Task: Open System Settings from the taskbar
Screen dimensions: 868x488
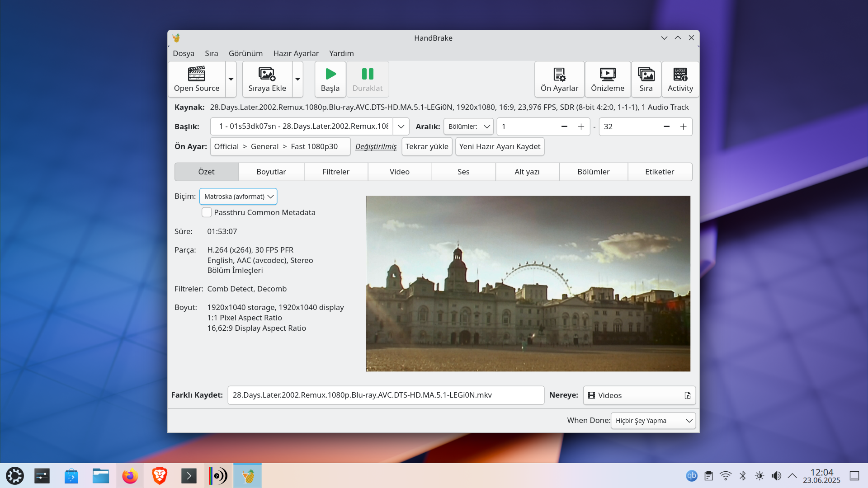Action: click(42, 476)
